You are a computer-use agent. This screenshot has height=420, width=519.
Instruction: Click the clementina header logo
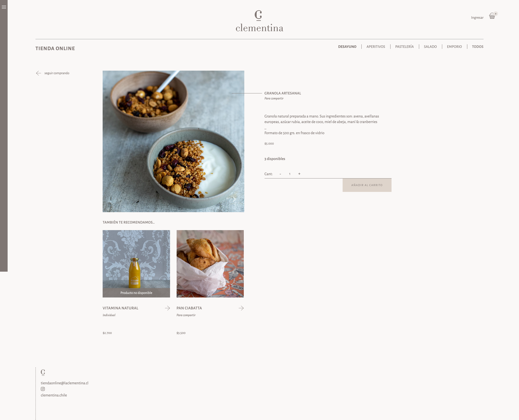[259, 21]
